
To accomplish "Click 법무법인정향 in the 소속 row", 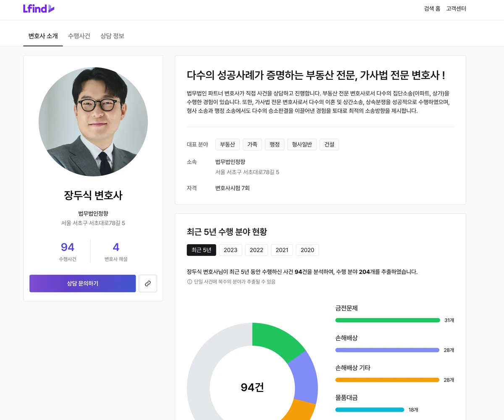I will (230, 162).
